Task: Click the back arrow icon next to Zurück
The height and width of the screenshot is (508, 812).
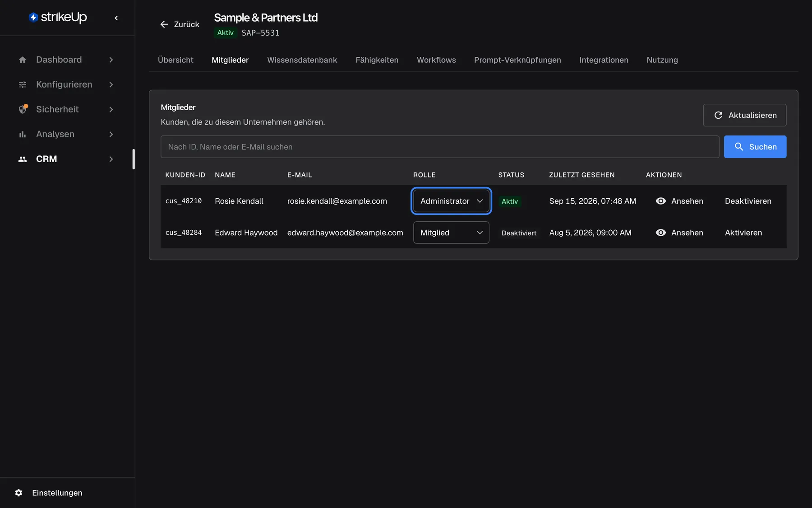Action: click(164, 24)
